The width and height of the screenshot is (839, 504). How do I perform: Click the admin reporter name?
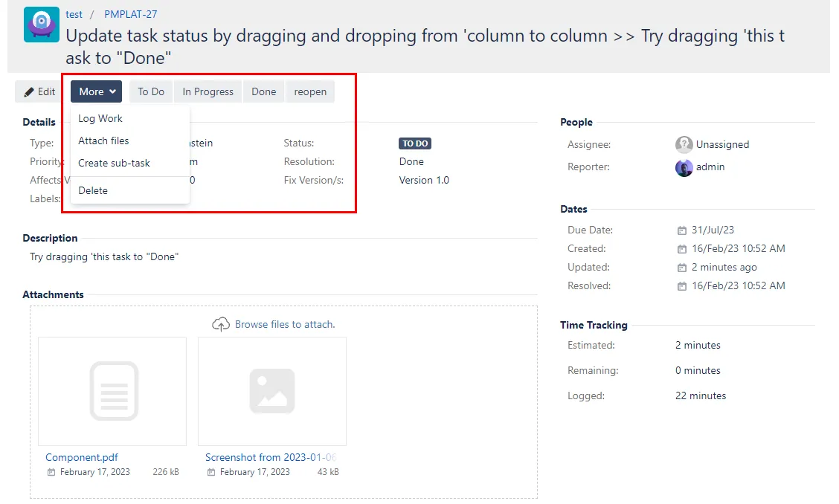point(710,167)
